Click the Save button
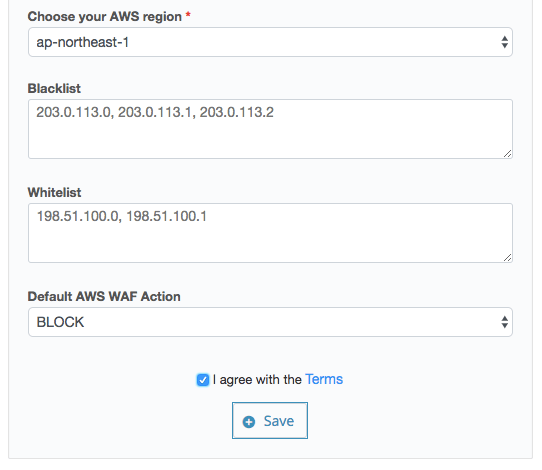The height and width of the screenshot is (470, 542). (270, 420)
